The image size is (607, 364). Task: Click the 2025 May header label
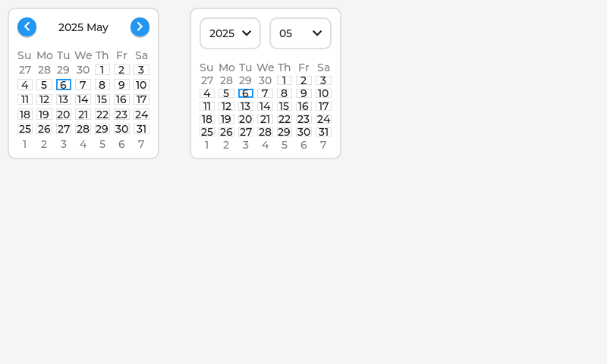[83, 27]
